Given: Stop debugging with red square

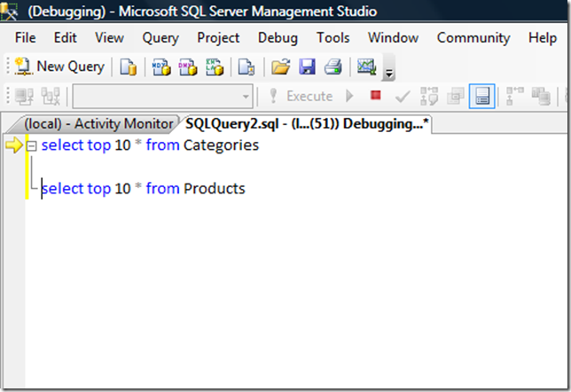Looking at the screenshot, I should pos(375,96).
